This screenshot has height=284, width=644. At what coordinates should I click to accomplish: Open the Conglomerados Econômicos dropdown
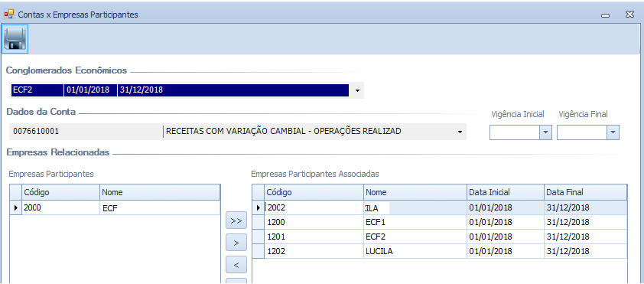[357, 90]
